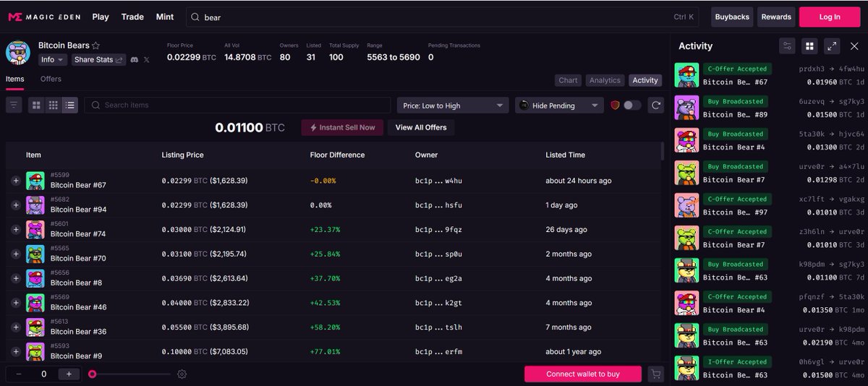Open the Magic Eden home logo
This screenshot has height=386, width=868.
(44, 17)
